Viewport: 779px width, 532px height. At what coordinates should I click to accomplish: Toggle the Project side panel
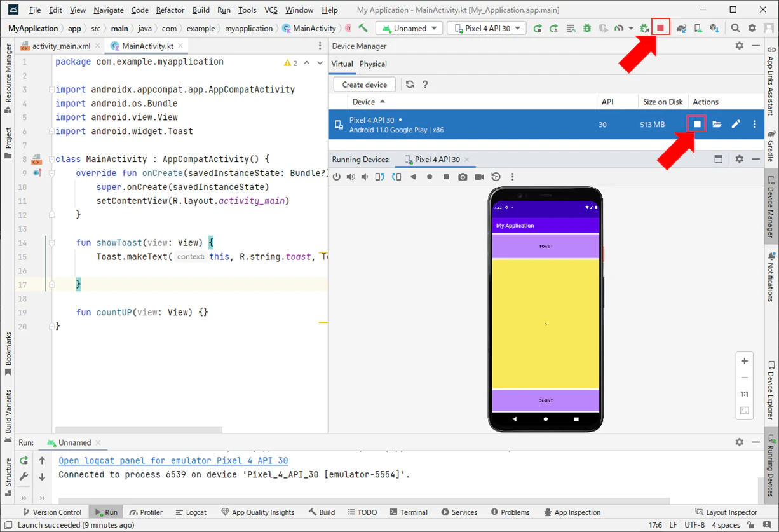(x=8, y=143)
